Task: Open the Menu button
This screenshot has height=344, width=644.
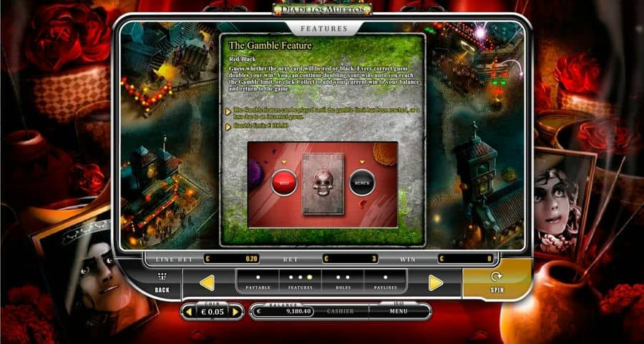Action: point(399,311)
